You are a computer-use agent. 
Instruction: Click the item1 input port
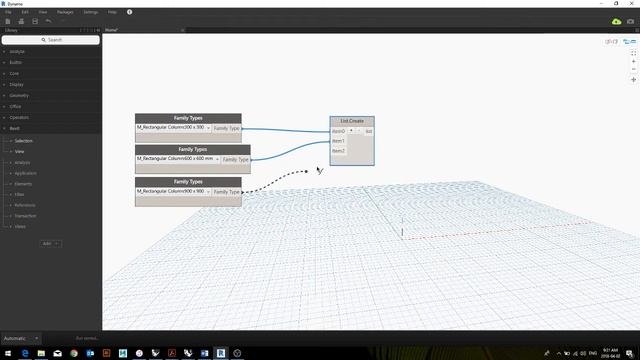coord(338,141)
